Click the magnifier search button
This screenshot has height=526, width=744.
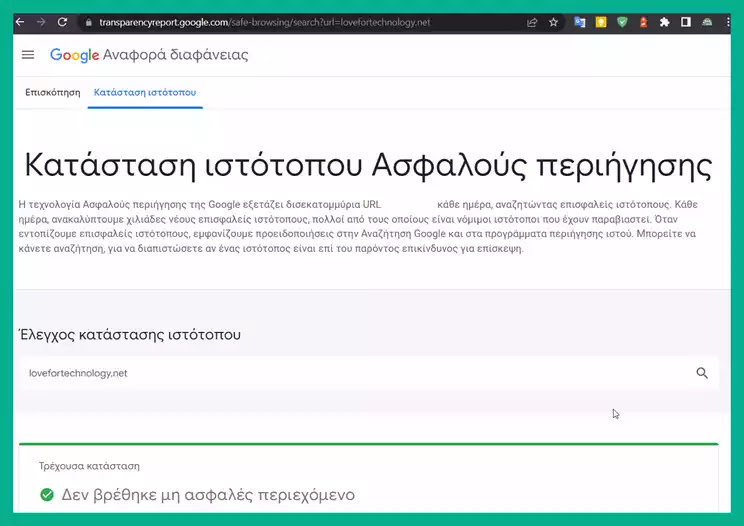coord(702,373)
